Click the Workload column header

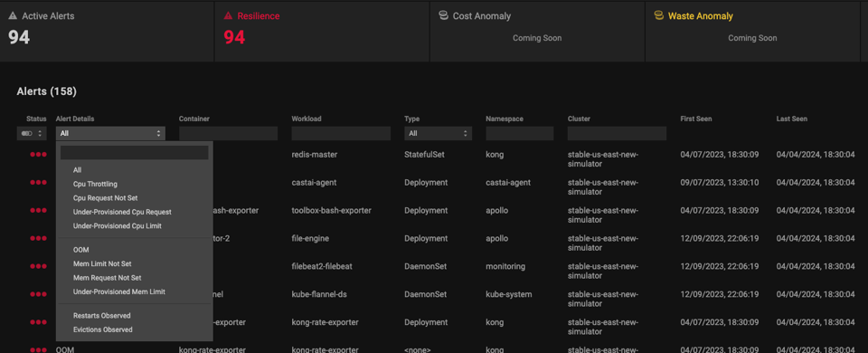pyautogui.click(x=307, y=119)
